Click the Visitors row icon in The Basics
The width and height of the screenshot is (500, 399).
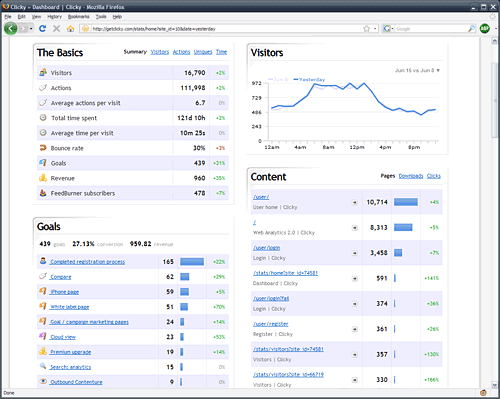point(43,72)
